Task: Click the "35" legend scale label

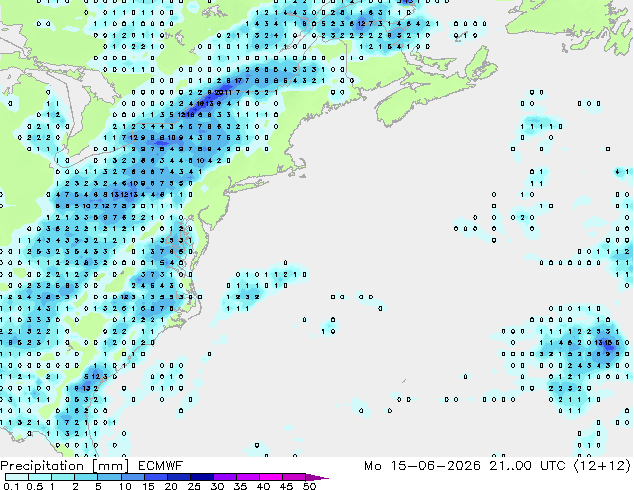Action: pos(240,486)
